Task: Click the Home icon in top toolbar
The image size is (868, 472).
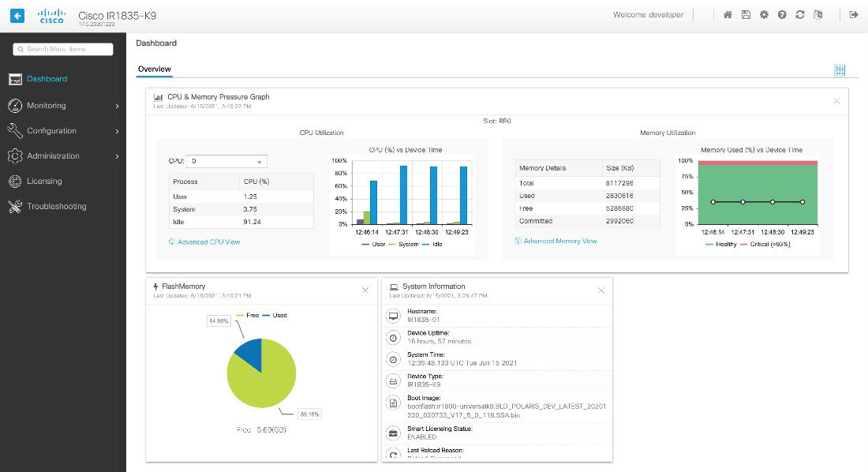Action: point(728,15)
